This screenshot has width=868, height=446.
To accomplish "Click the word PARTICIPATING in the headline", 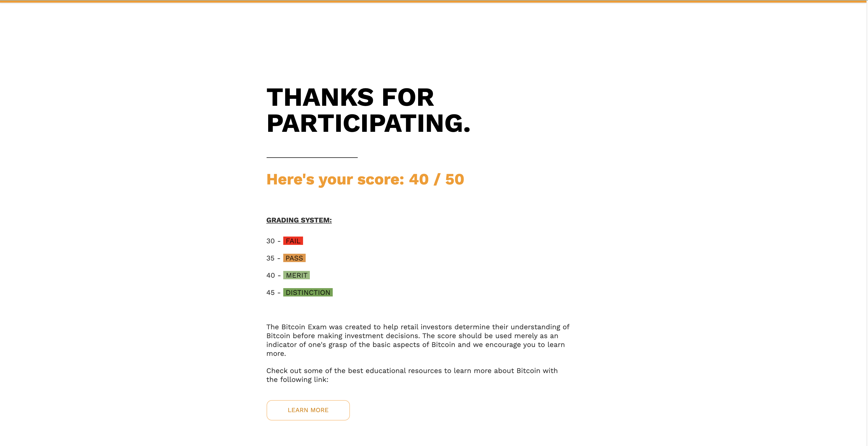I will click(368, 123).
